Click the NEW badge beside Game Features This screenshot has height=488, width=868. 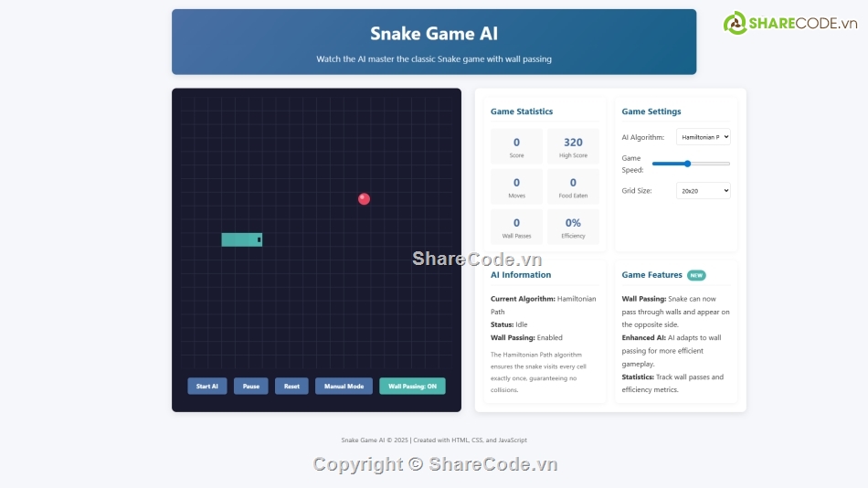point(696,275)
